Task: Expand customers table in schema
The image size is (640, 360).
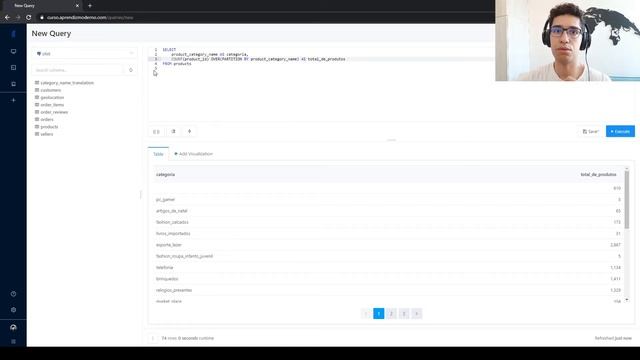Action: coord(48,90)
